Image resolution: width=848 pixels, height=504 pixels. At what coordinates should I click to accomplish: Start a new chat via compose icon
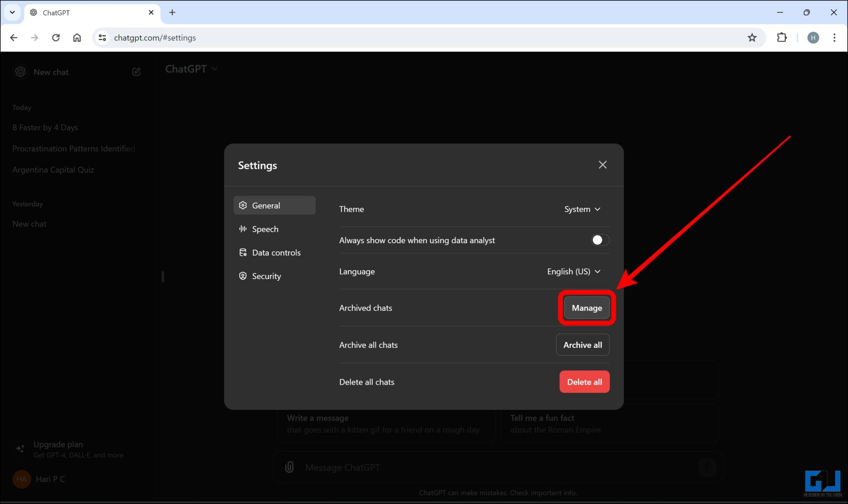137,71
